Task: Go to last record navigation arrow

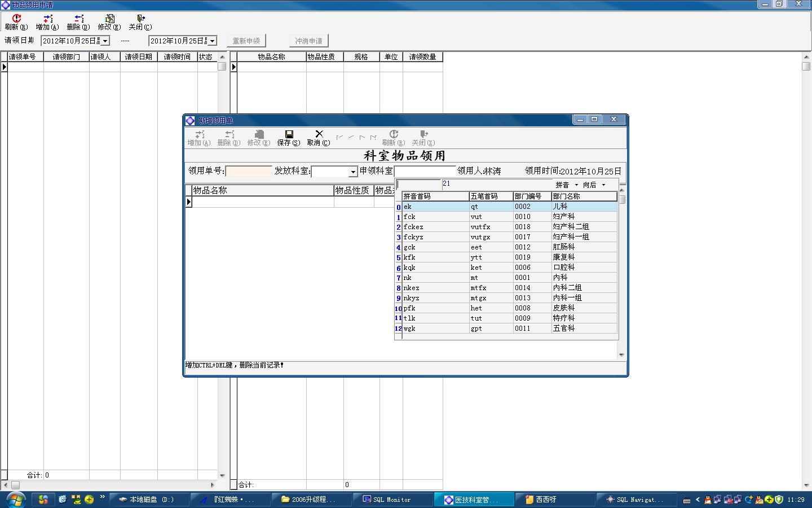Action: 373,137
